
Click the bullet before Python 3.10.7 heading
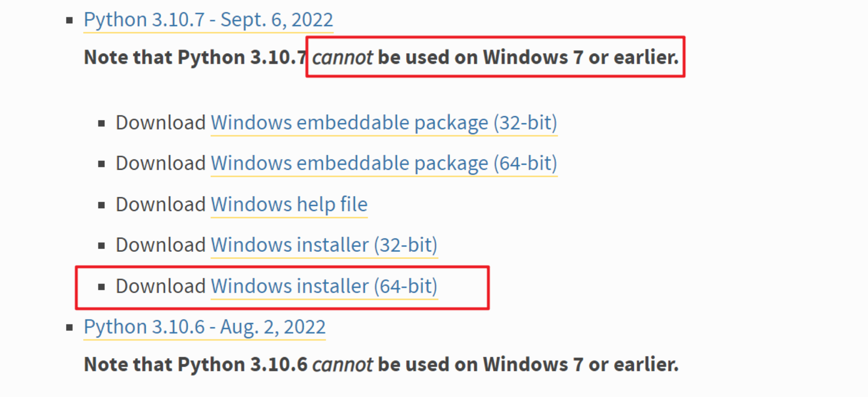(70, 20)
